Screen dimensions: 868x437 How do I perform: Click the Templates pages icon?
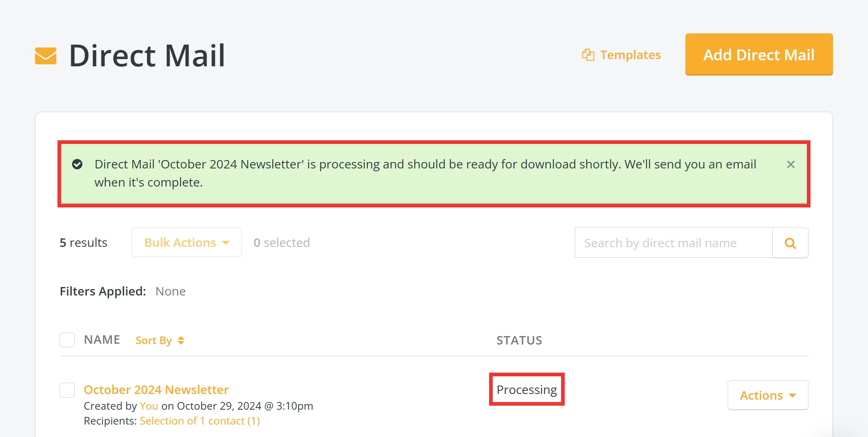click(x=588, y=55)
